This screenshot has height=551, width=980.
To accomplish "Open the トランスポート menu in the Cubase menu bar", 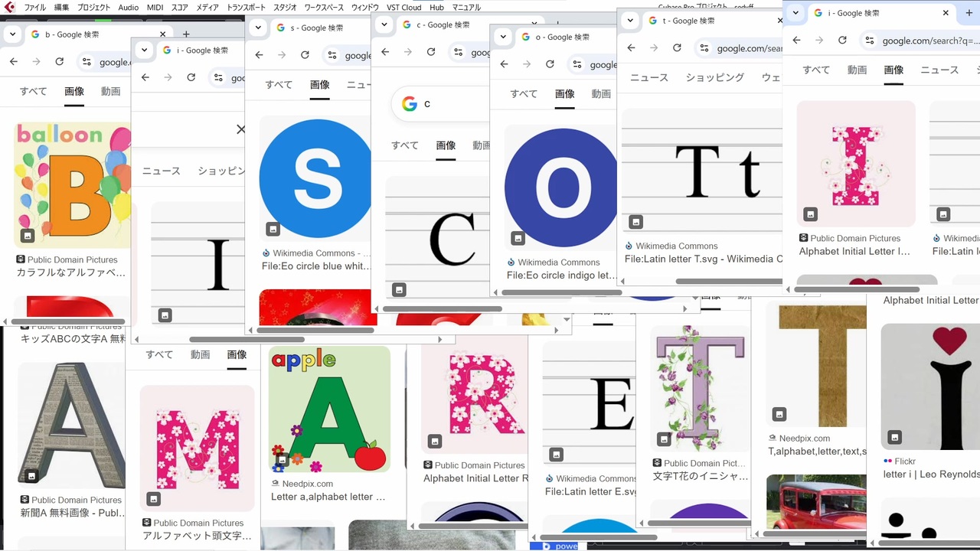I will [x=246, y=8].
